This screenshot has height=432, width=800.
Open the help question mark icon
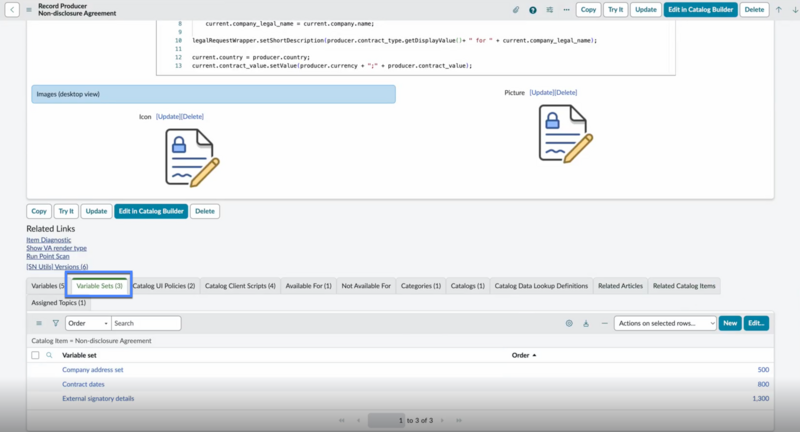[x=533, y=10]
